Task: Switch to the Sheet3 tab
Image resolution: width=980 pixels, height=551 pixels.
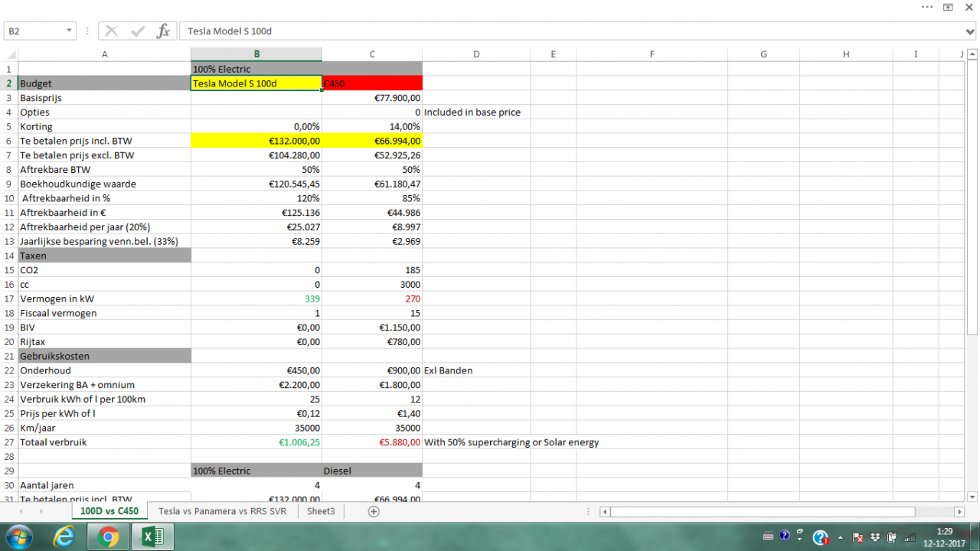Action: click(x=321, y=511)
